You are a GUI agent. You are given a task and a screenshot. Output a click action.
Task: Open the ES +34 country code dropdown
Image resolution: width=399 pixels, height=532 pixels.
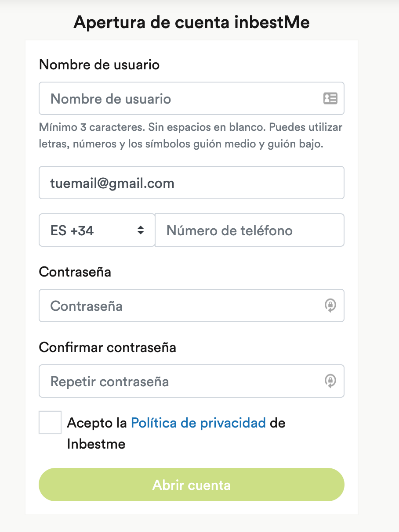tap(97, 230)
